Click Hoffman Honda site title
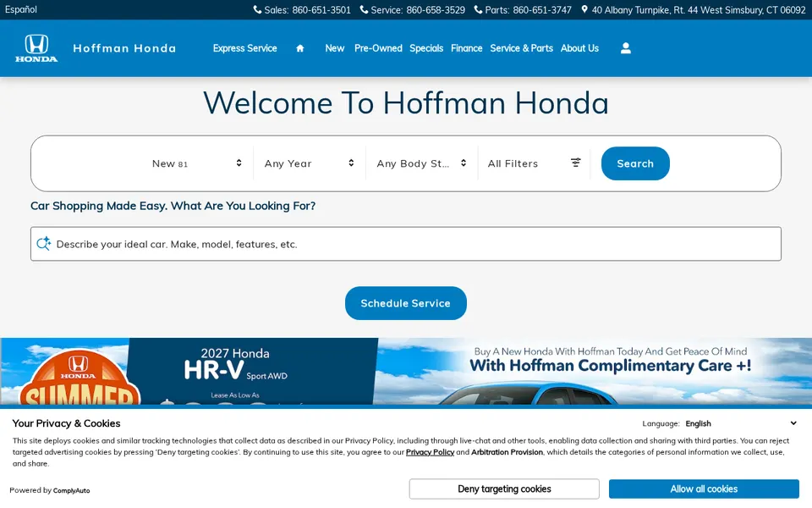Image resolution: width=812 pixels, height=508 pixels. (124, 48)
